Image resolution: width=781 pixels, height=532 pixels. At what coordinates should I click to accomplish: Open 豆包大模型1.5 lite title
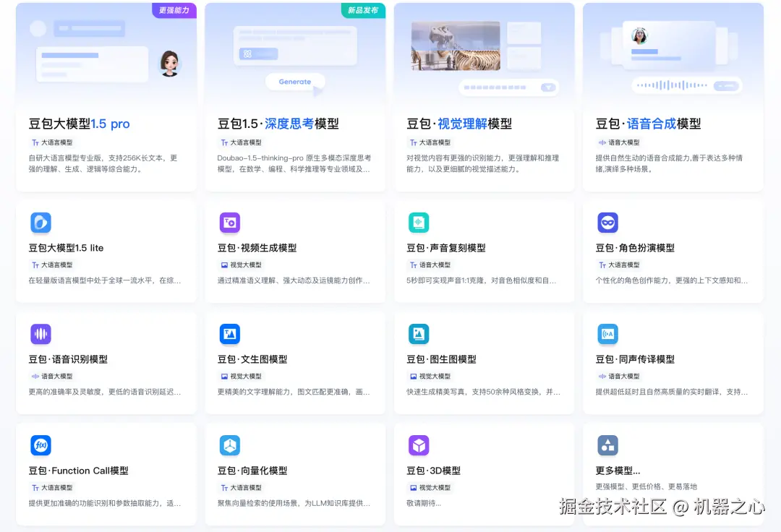pos(67,248)
